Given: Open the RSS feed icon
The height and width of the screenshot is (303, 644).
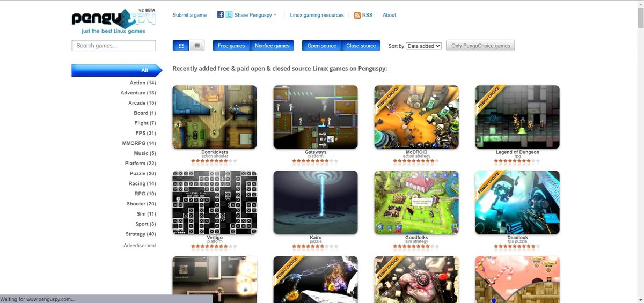Looking at the screenshot, I should click(x=357, y=15).
